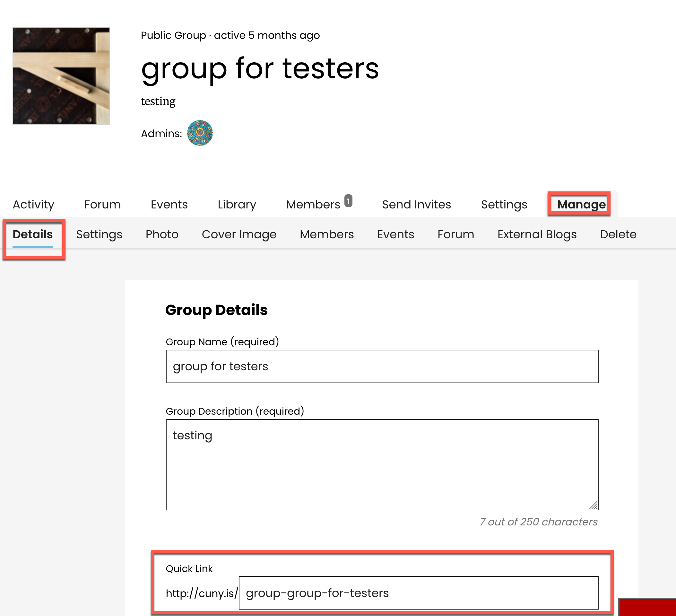This screenshot has height=616, width=676.
Task: Click the 'Public Group · active 5 months ago' text
Action: coord(230,35)
